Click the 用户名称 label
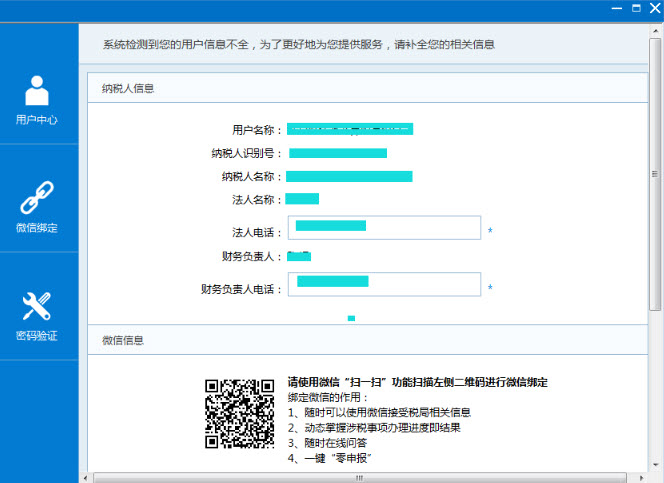The height and width of the screenshot is (483, 664). pyautogui.click(x=257, y=130)
